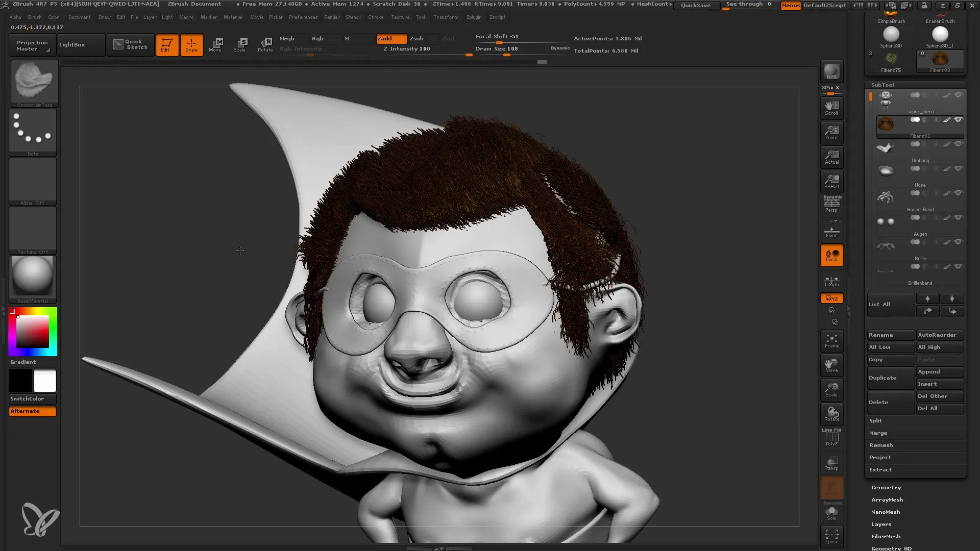Enable Rgb channel toggle
This screenshot has height=551, width=980.
(x=317, y=38)
